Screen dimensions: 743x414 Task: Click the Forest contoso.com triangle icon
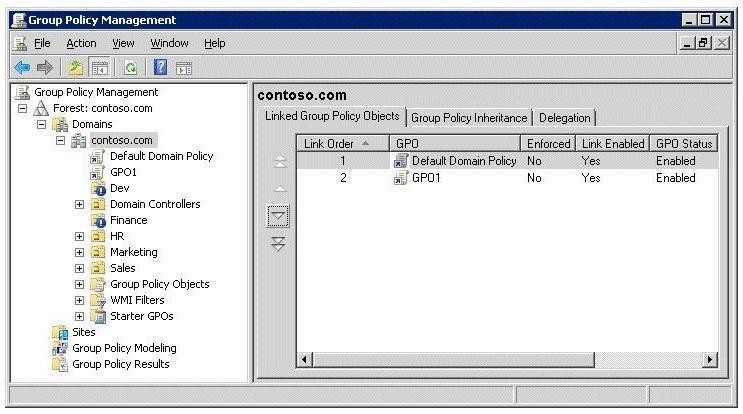(x=41, y=108)
